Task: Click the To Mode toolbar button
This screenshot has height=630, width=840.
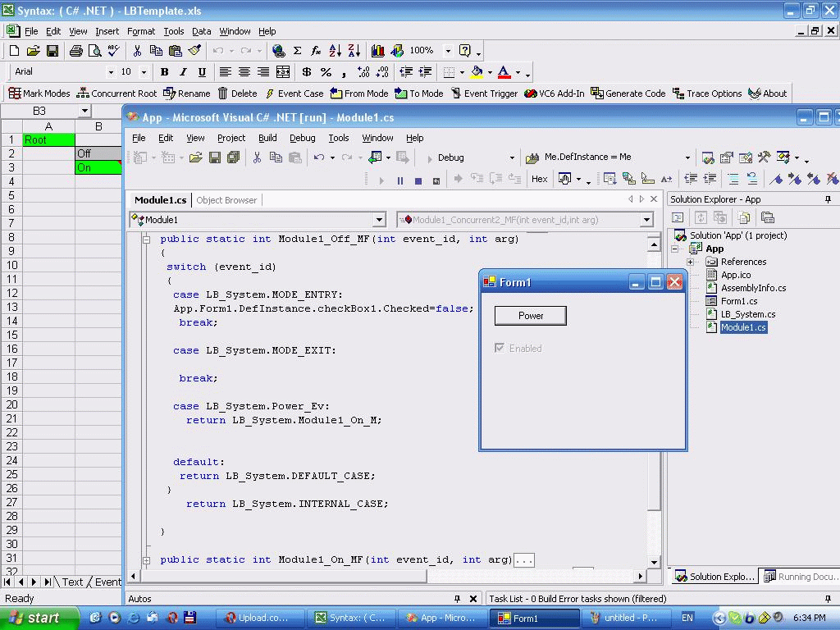Action: [x=419, y=94]
